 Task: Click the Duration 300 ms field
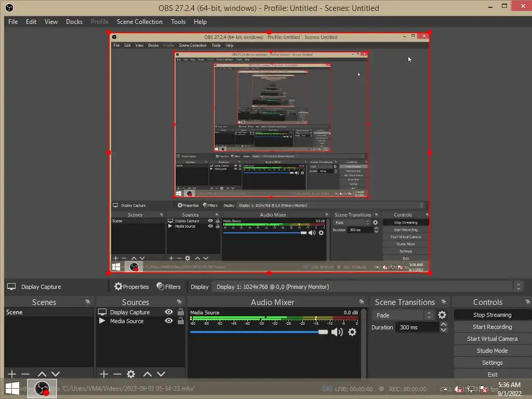(417, 327)
